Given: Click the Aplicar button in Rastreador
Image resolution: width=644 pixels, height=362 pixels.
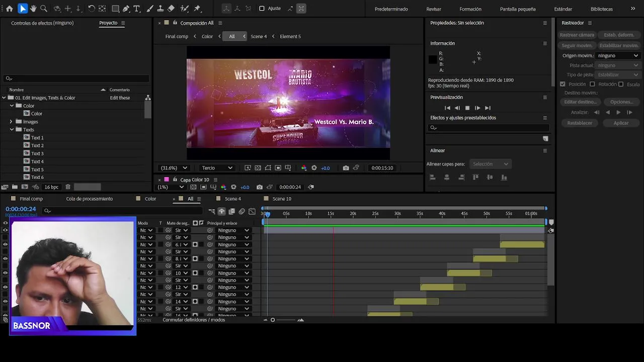Looking at the screenshot, I should (621, 123).
